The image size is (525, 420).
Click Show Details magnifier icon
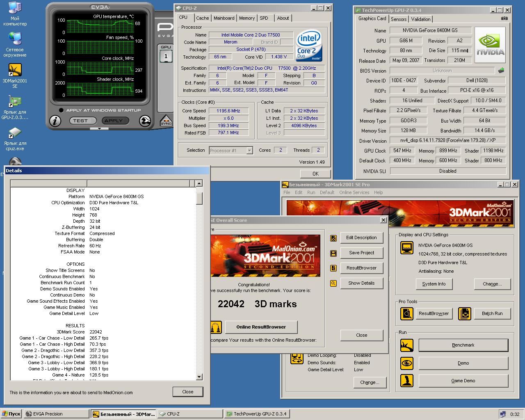click(333, 283)
